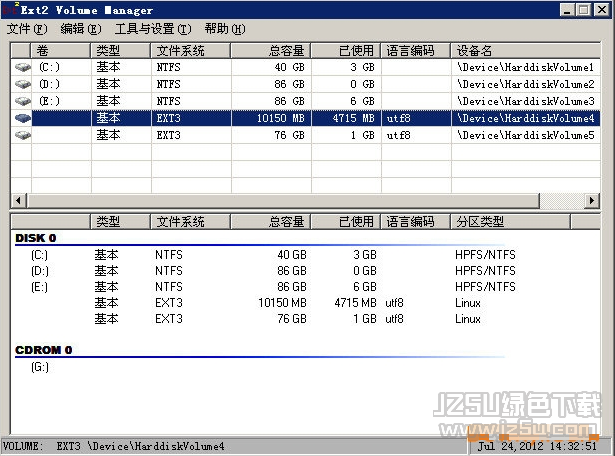Sort top list by 总容量 column header
615x456 pixels.
[x=271, y=51]
